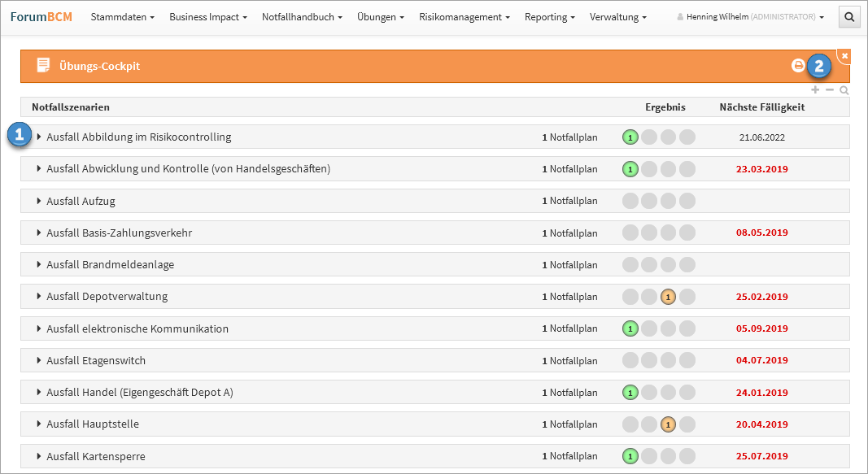Expand Ausfall elektronische Kommunikation row
The width and height of the screenshot is (868, 474).
tap(39, 328)
